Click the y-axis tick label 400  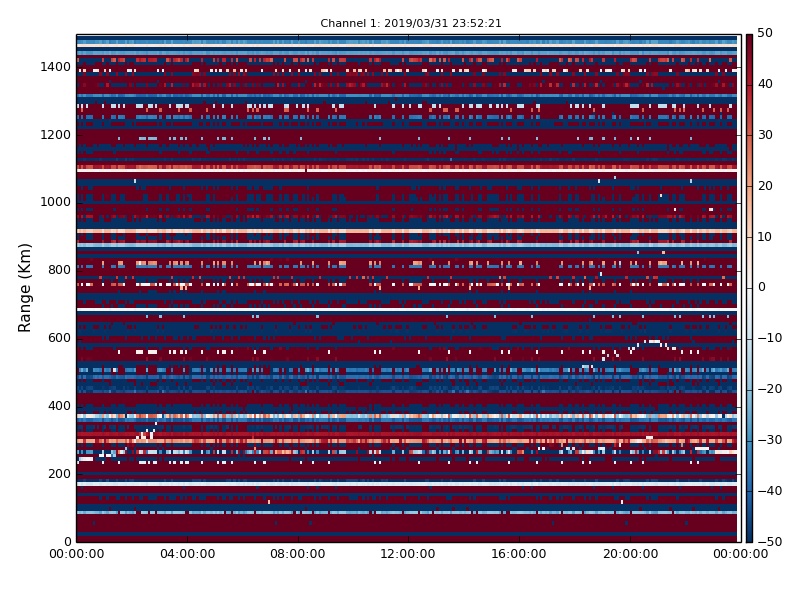click(59, 406)
